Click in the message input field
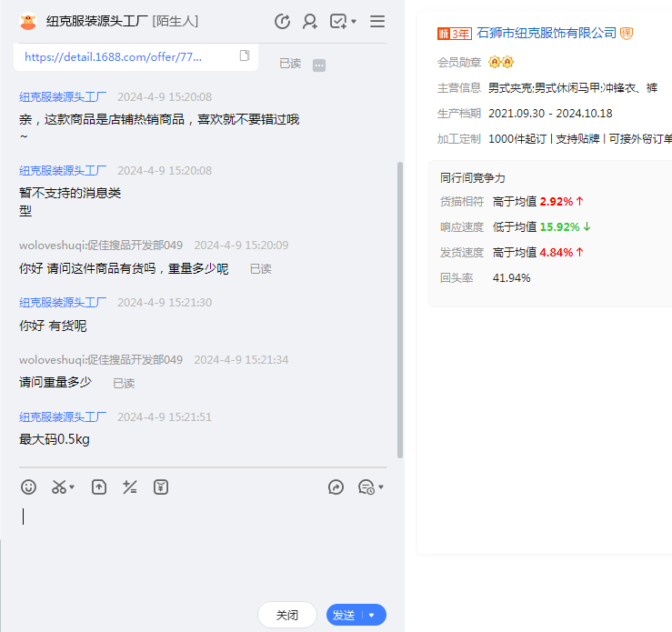This screenshot has height=632, width=672. (x=200, y=546)
